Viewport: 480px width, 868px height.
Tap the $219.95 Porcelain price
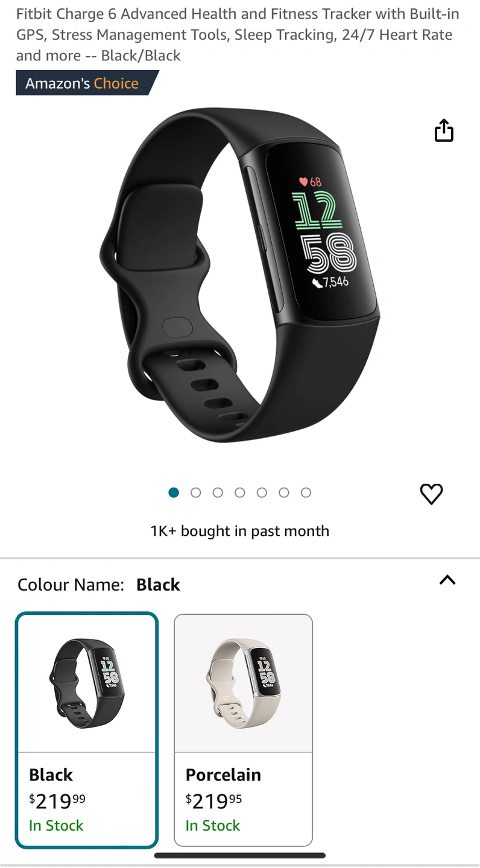pyautogui.click(x=213, y=801)
